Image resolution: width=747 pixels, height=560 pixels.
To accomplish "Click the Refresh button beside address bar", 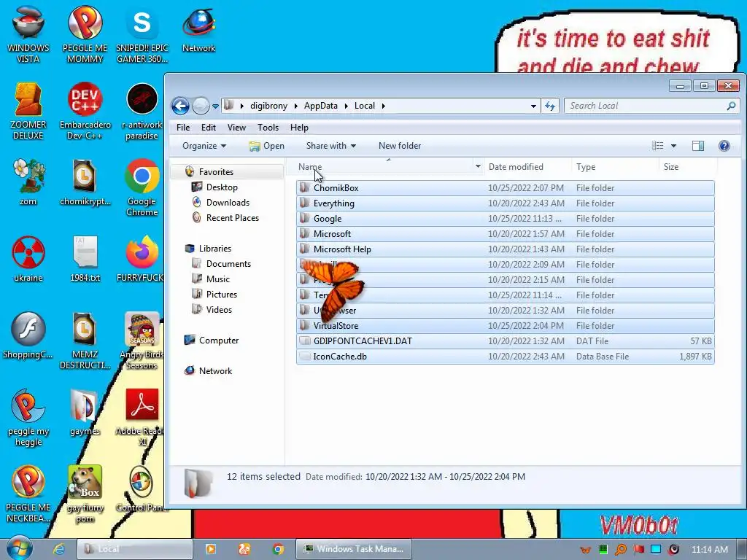I will coord(550,106).
